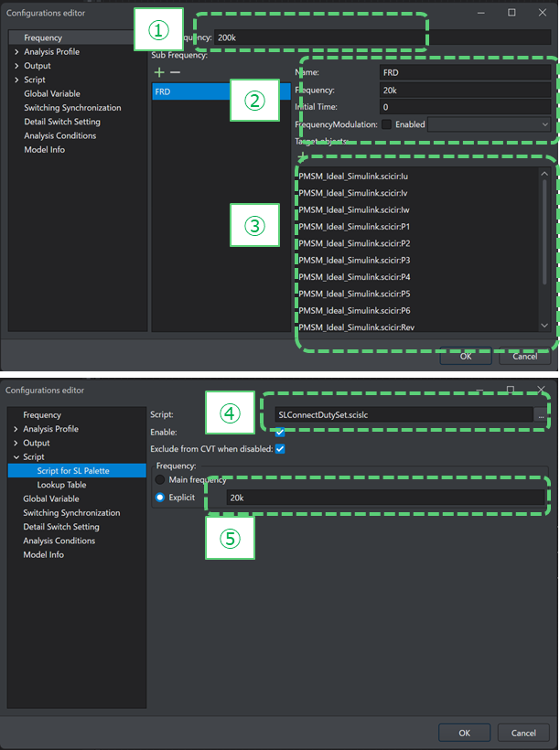Open Analysis Conditions in the Sub Frequency window
This screenshot has height=750, width=560.
point(59,136)
